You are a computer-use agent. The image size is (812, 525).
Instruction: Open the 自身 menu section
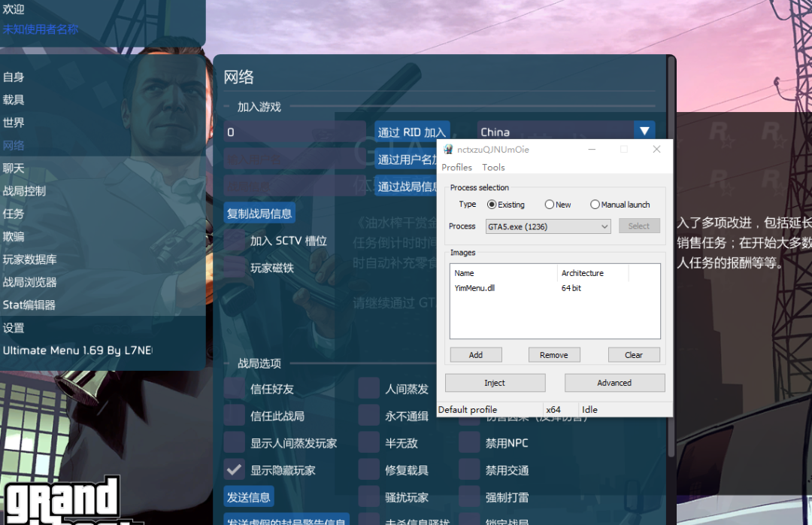pyautogui.click(x=14, y=77)
